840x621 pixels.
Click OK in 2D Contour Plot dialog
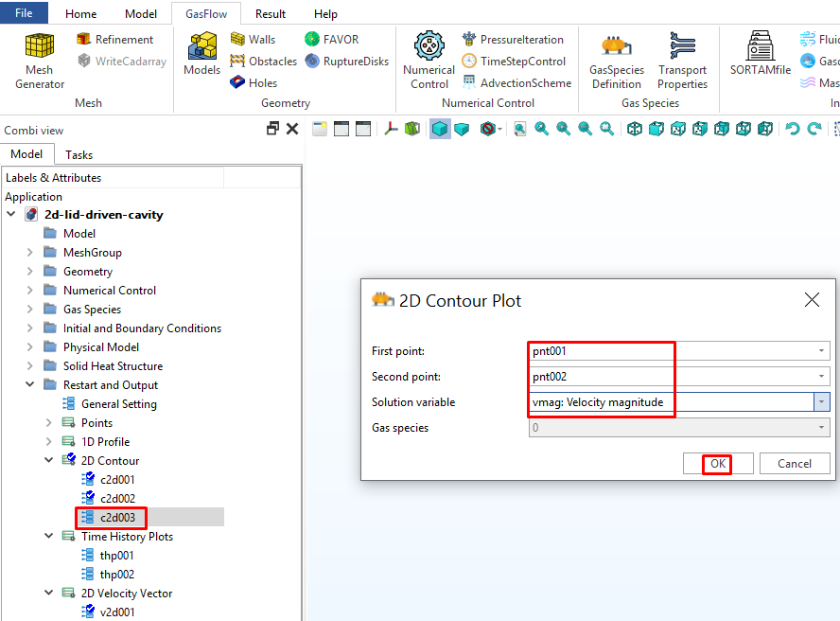pos(718,464)
